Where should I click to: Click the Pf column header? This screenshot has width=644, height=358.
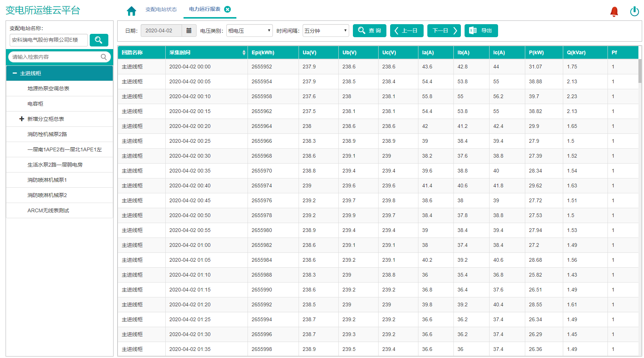tap(623, 52)
